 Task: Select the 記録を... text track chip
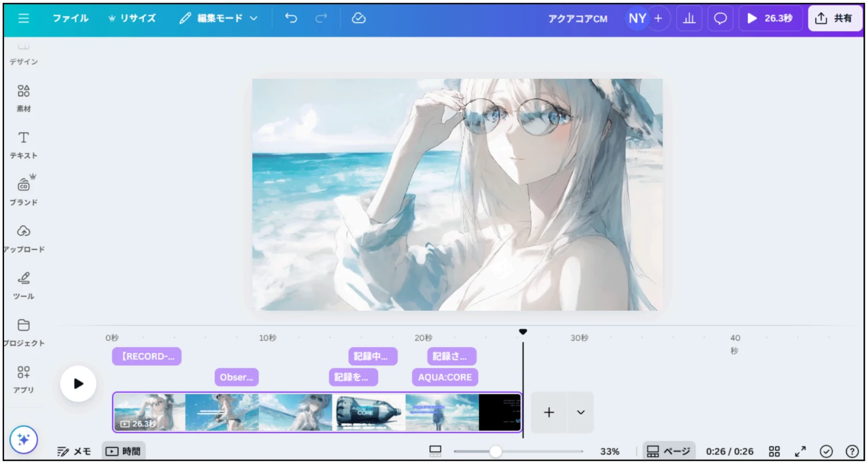[353, 377]
